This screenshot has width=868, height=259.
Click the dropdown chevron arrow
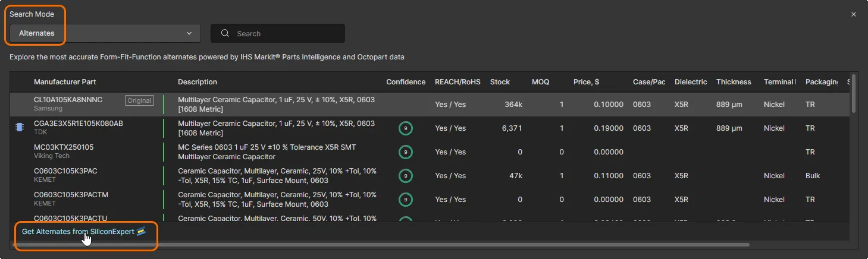[x=189, y=33]
